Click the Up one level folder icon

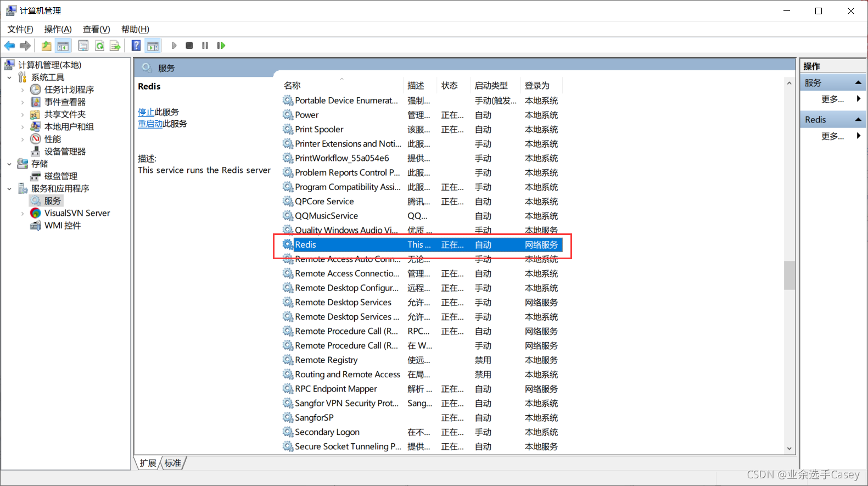click(x=47, y=46)
